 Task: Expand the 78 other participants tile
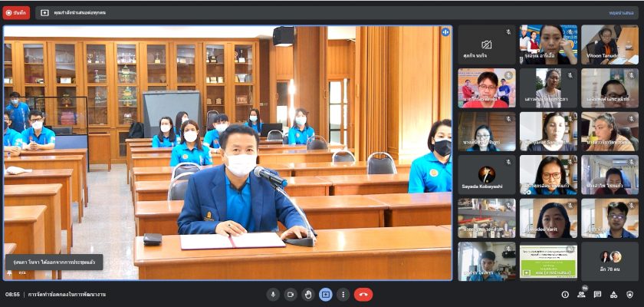pos(609,261)
